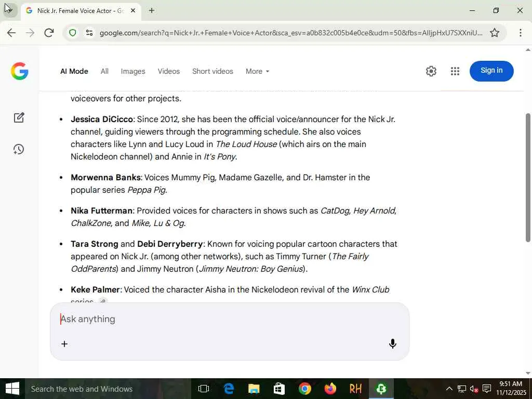Open AI Mode history
The width and height of the screenshot is (532, 399).
pos(19,149)
